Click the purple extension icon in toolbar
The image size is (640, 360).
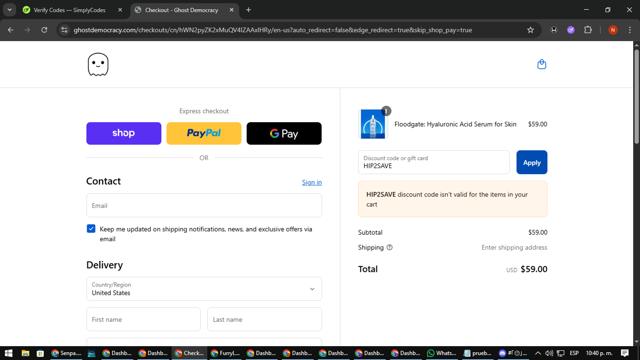point(571,30)
